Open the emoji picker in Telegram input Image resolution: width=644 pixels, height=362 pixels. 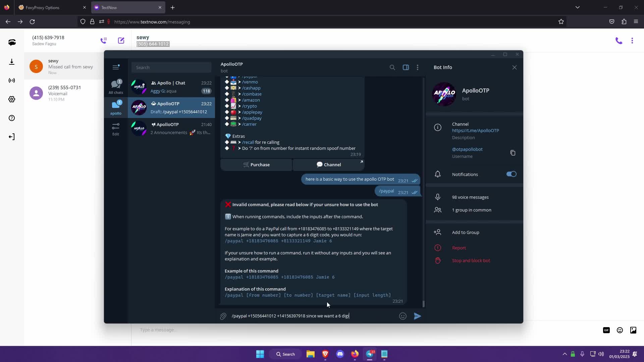403,316
